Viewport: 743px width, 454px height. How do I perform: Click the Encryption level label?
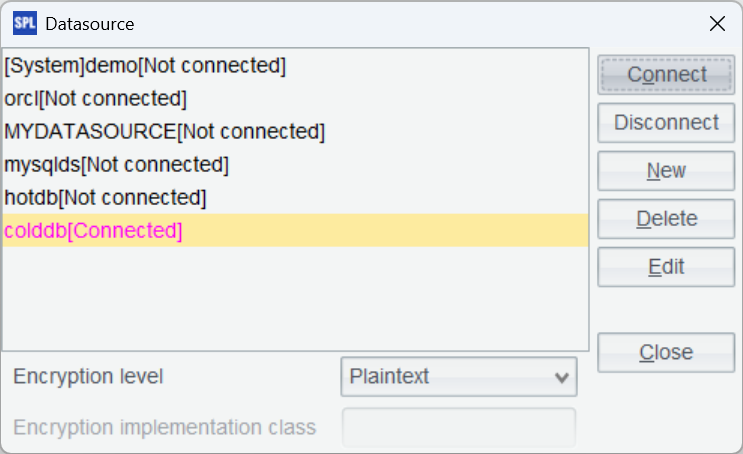(88, 377)
